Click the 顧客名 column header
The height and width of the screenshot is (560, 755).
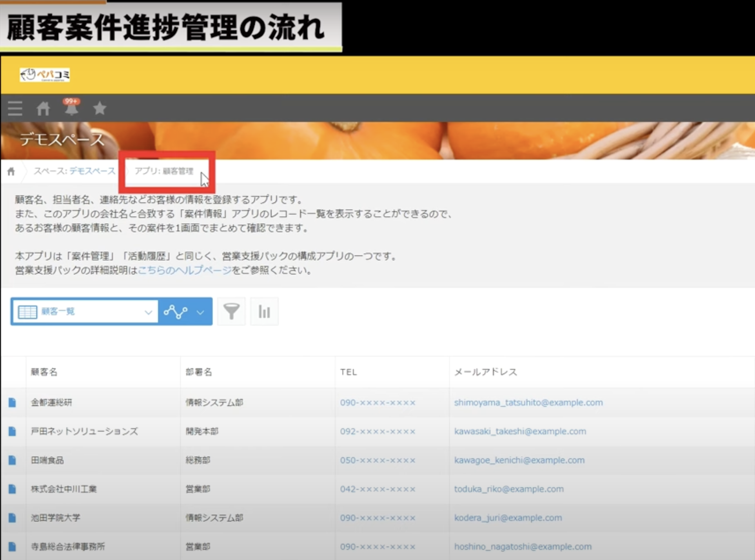pos(44,372)
